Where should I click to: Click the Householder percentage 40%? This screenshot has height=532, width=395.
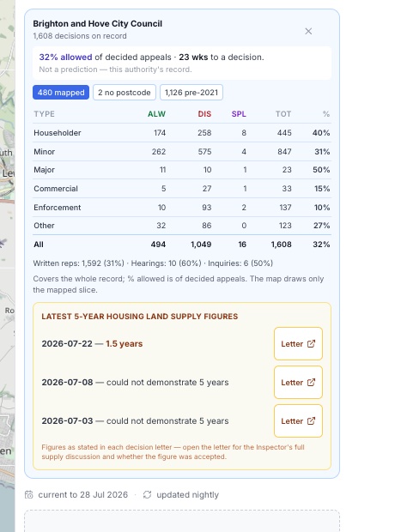click(x=321, y=133)
